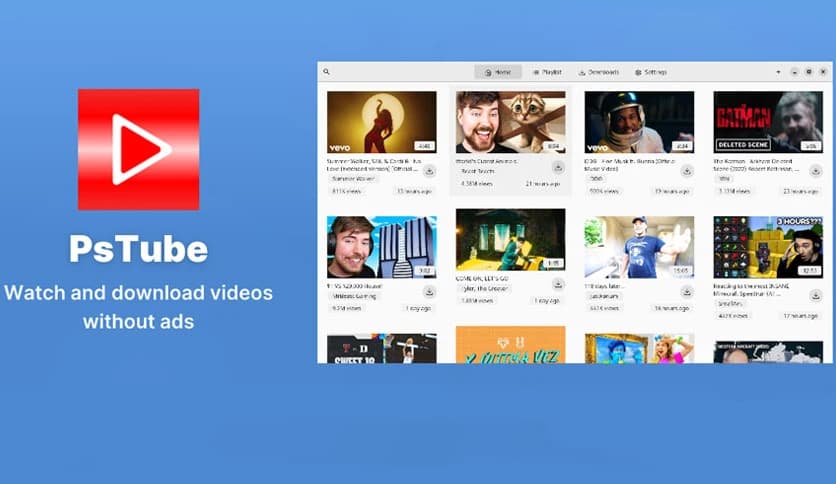836x484 pixels.
Task: Open the Settings tab
Action: click(651, 72)
